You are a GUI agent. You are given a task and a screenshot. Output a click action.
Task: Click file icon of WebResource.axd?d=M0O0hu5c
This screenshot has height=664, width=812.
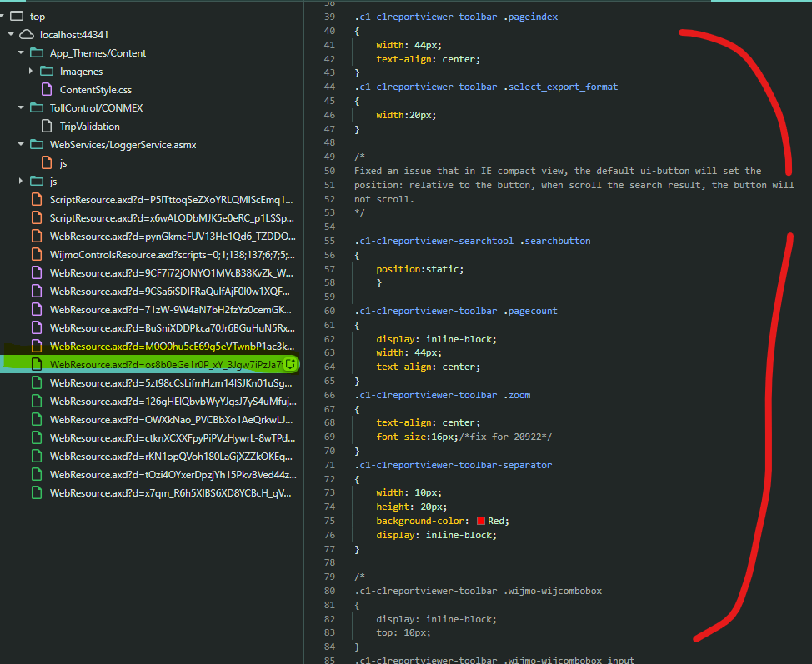point(37,347)
